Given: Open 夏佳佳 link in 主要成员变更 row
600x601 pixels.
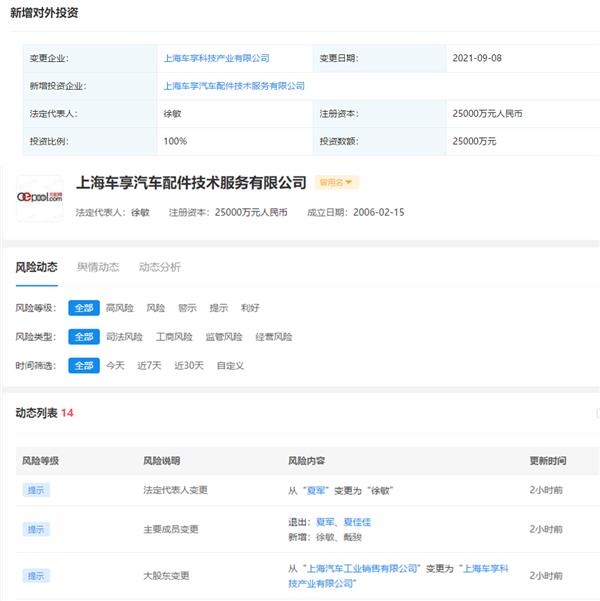Looking at the screenshot, I should [x=358, y=522].
